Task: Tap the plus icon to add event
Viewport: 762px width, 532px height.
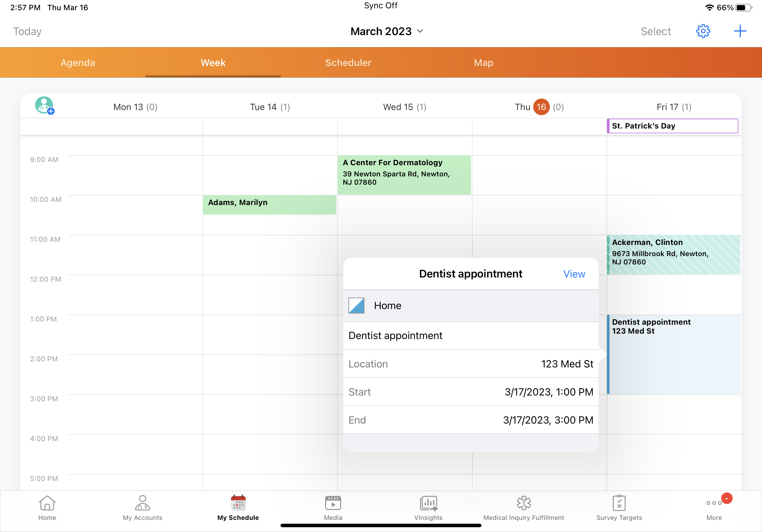Action: point(740,31)
